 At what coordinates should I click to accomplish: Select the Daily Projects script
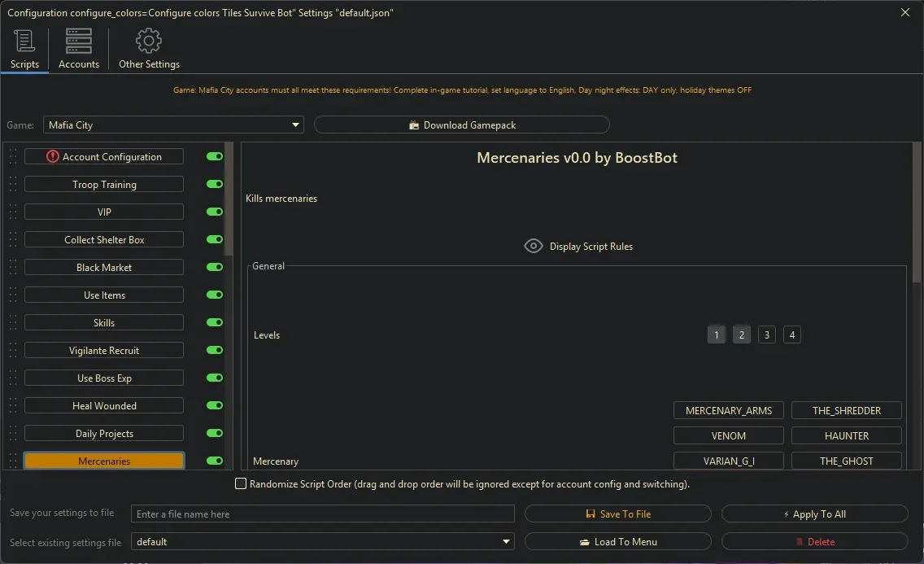click(104, 434)
